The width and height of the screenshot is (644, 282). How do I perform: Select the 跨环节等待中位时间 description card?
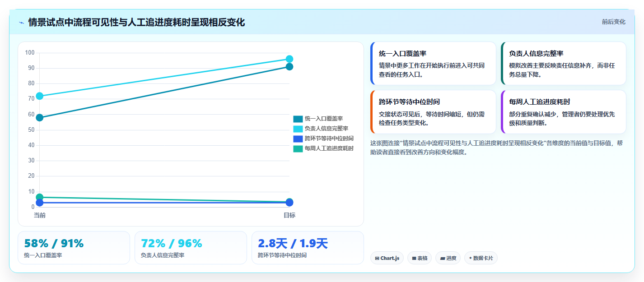click(433, 112)
